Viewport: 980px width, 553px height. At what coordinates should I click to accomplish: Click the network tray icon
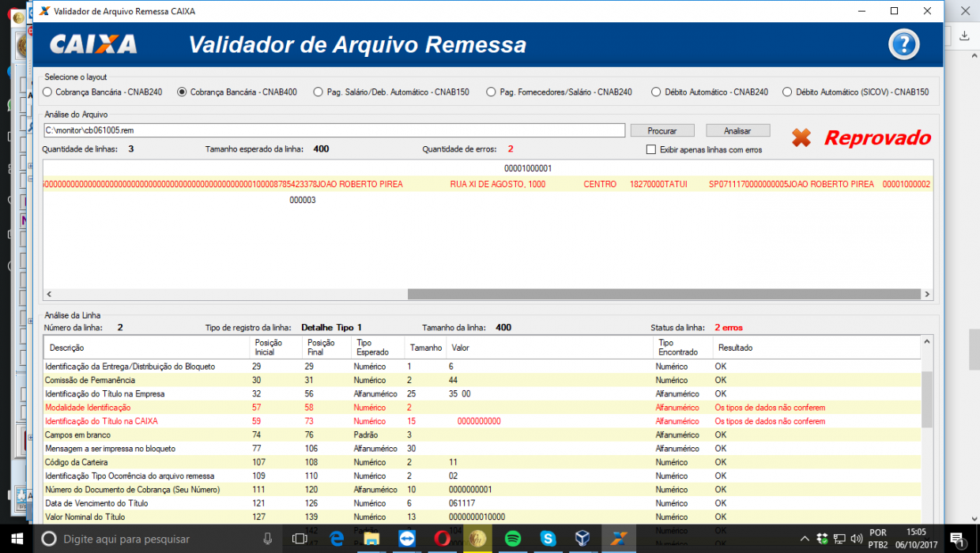pos(839,539)
